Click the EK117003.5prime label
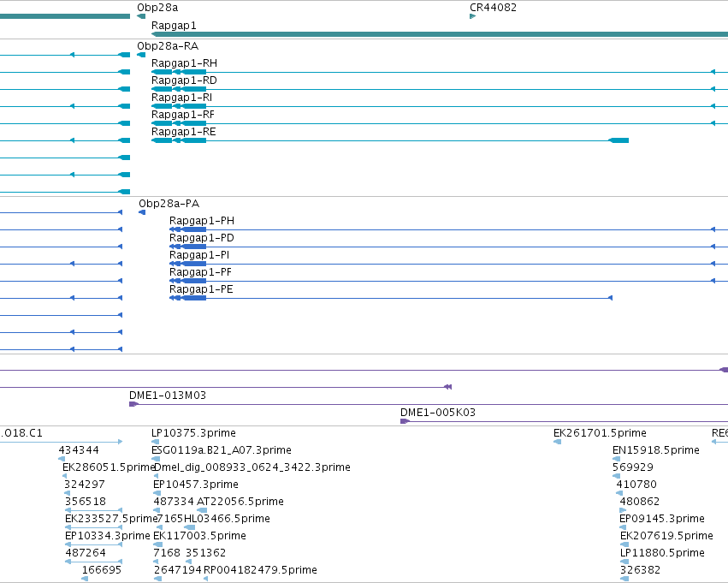This screenshot has height=583, width=728. pos(199,536)
